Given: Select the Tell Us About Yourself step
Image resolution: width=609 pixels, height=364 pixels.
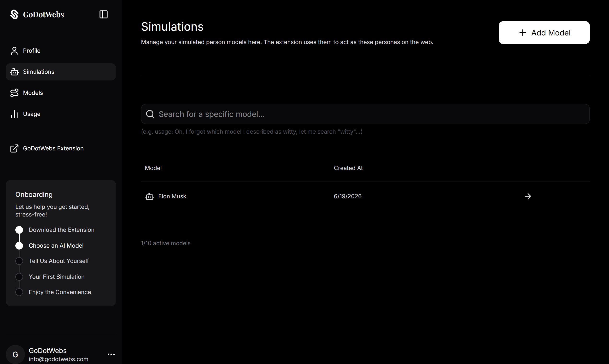Looking at the screenshot, I should (x=59, y=261).
